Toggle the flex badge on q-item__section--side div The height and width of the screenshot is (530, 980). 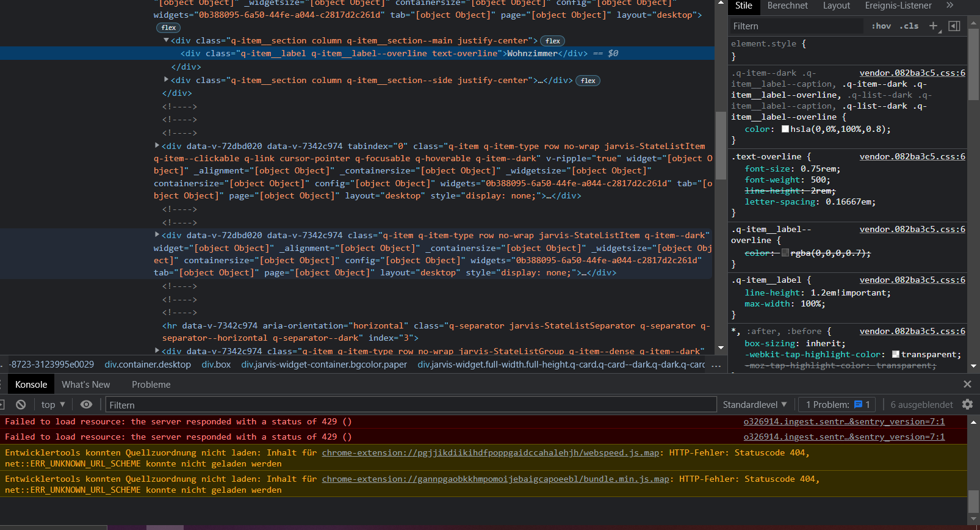(x=588, y=81)
